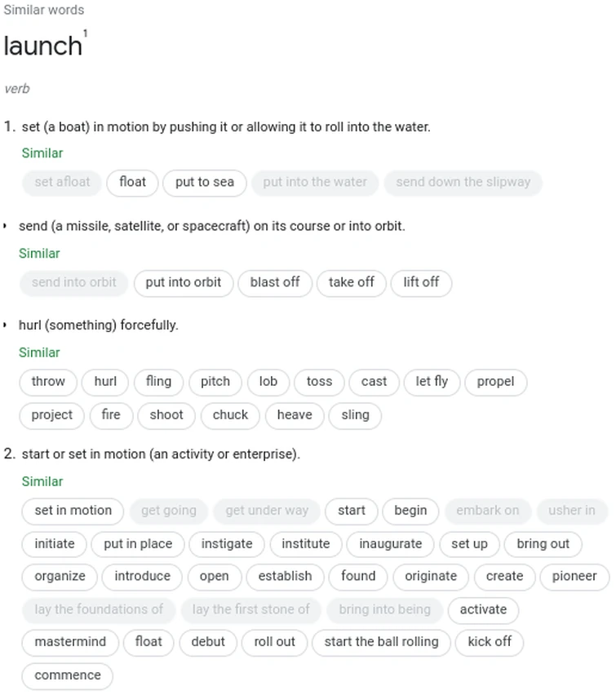Choose the 'blast off' synonym
Screen dimensions: 616x695
point(275,282)
